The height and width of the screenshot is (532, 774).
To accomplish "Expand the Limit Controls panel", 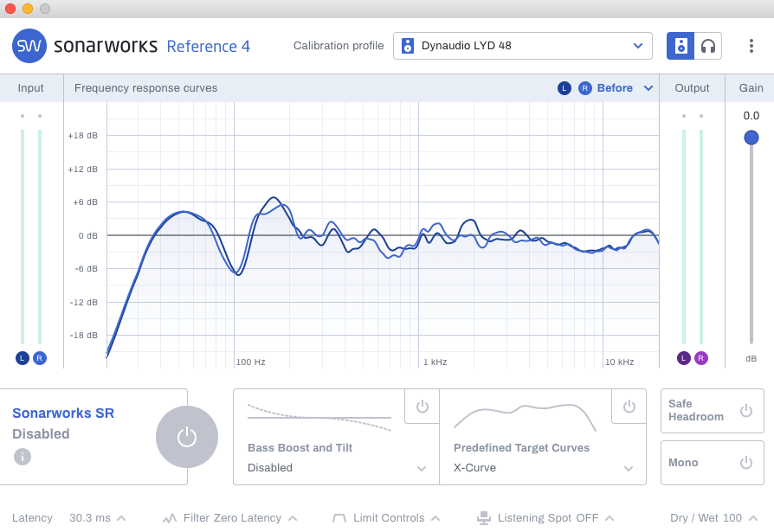I will pos(386,518).
